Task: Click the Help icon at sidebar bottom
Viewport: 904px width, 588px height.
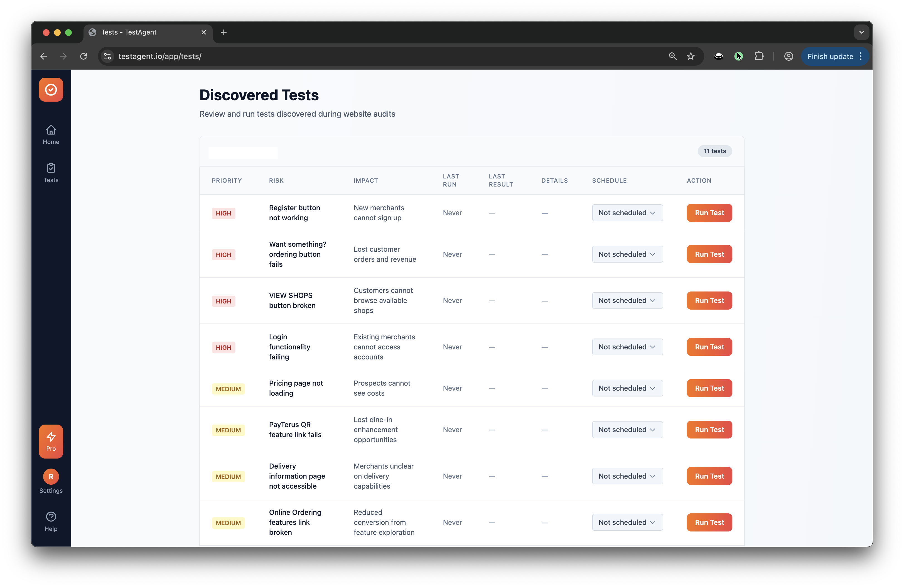Action: tap(51, 521)
